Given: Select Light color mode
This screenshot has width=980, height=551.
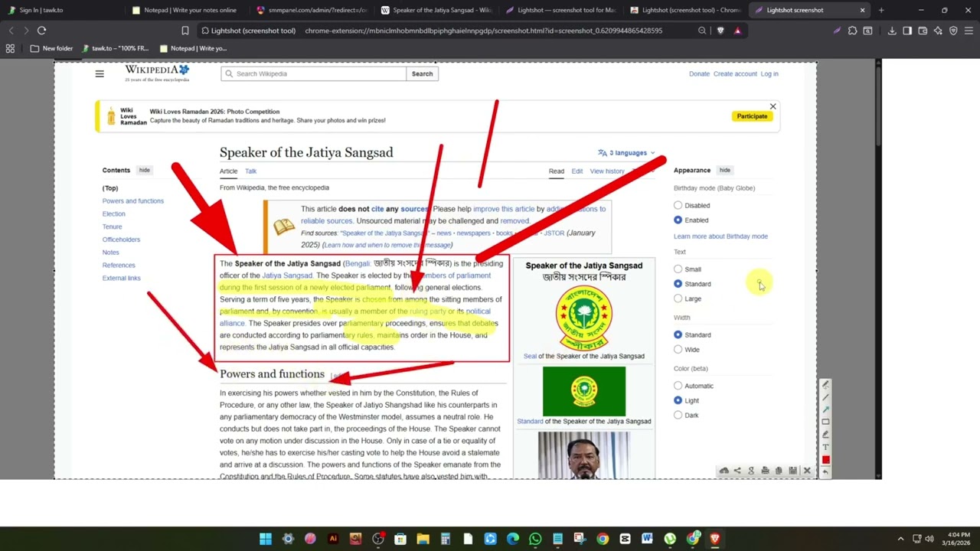Looking at the screenshot, I should [678, 400].
